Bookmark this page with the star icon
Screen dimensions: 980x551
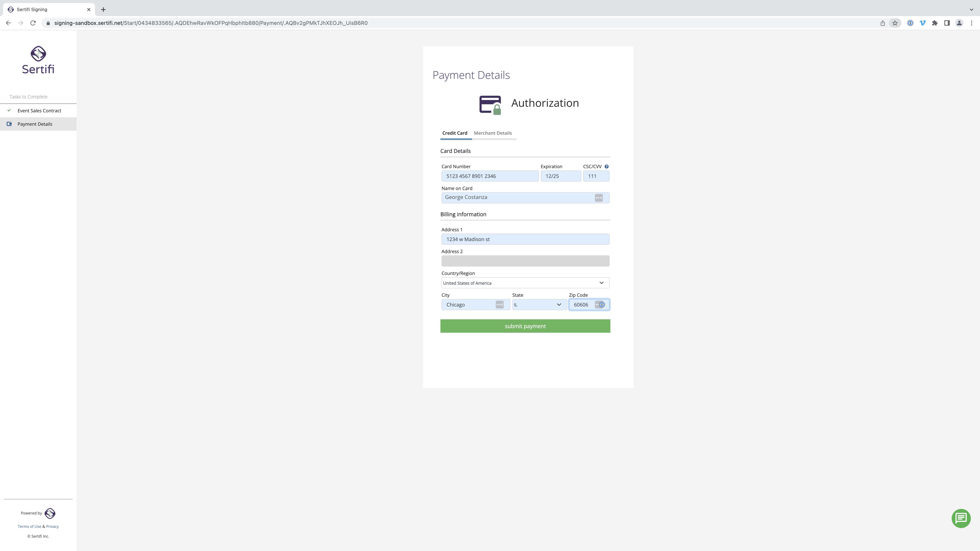coord(895,23)
